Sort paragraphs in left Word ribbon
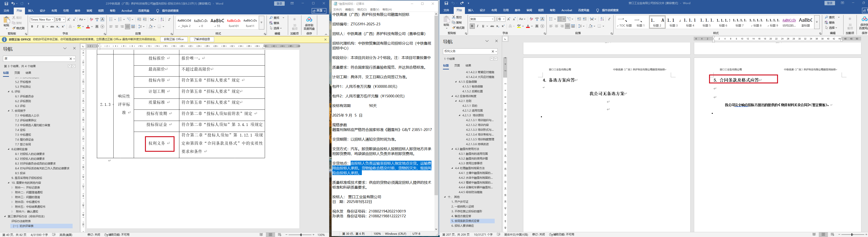 [162, 19]
